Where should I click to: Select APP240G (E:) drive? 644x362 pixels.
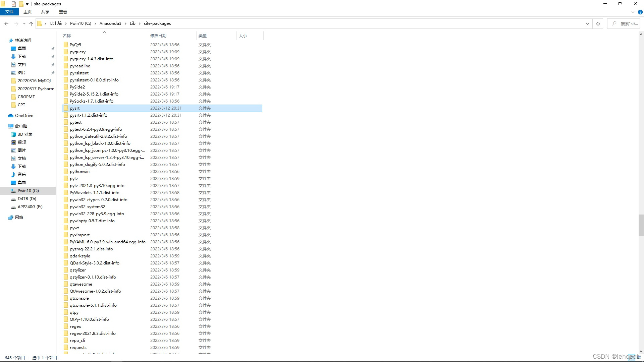coord(30,207)
